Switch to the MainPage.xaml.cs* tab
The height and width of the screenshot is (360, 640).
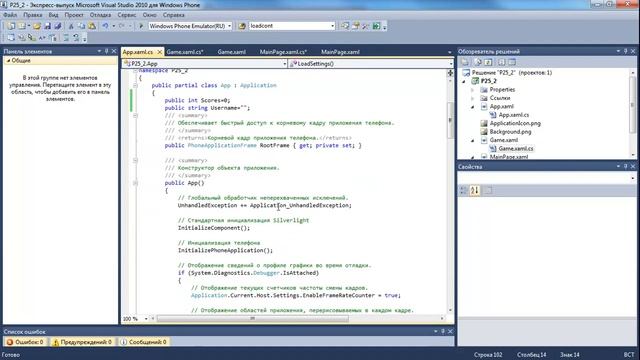point(283,52)
